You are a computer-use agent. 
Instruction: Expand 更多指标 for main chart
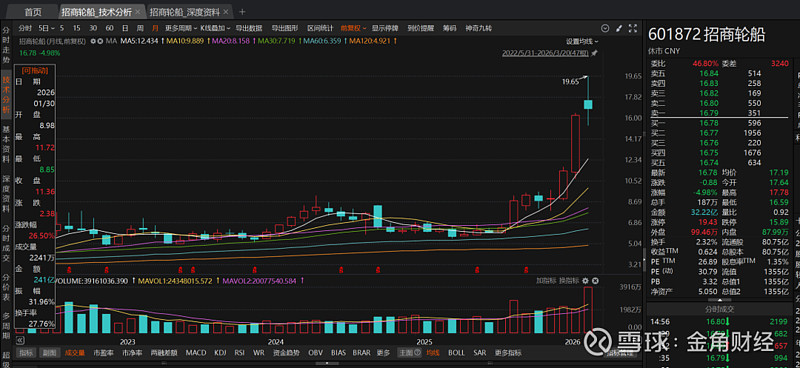click(x=508, y=353)
